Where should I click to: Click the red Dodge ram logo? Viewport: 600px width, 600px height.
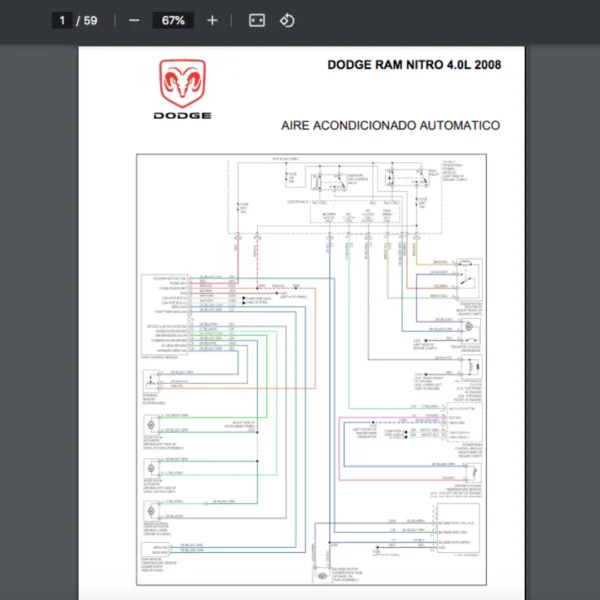point(182,82)
